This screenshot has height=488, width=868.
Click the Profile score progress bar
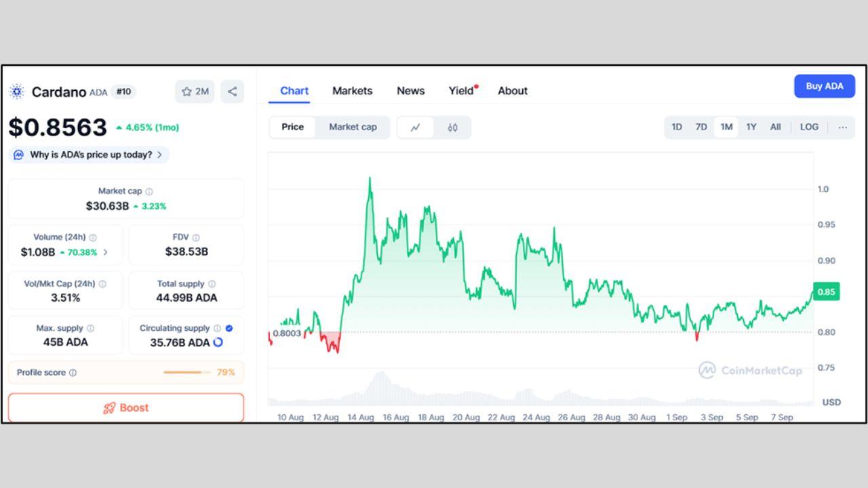tap(186, 372)
